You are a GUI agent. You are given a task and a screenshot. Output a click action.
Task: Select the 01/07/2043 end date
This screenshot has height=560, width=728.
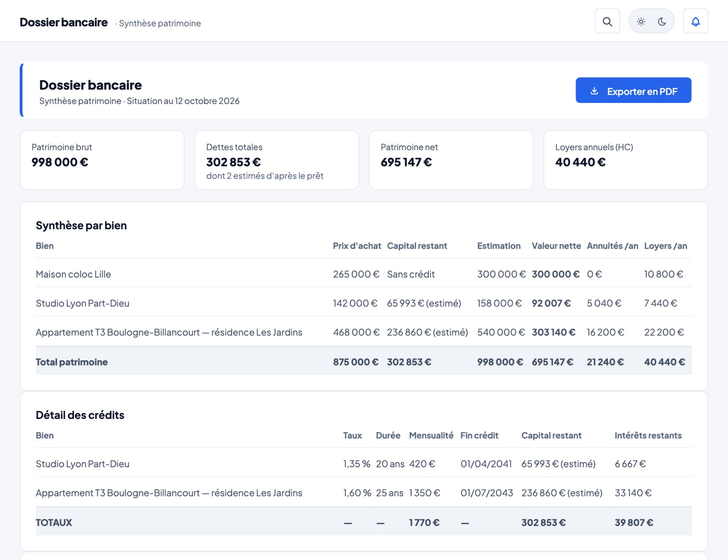487,493
